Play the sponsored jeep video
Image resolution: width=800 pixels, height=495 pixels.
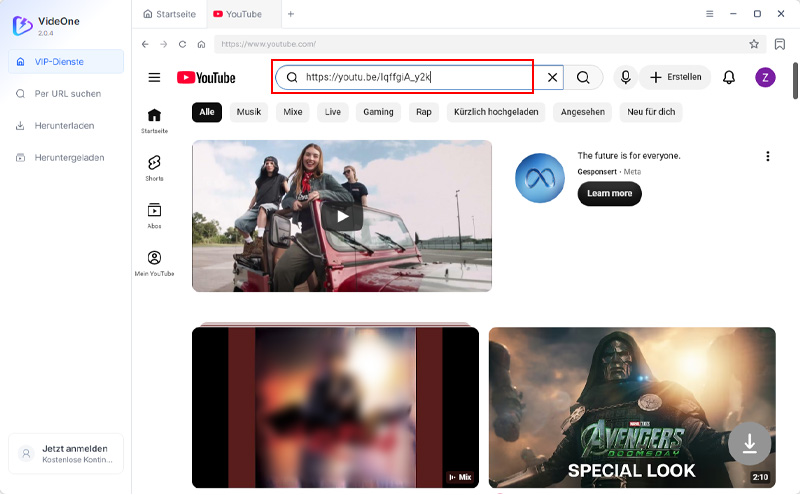[342, 216]
